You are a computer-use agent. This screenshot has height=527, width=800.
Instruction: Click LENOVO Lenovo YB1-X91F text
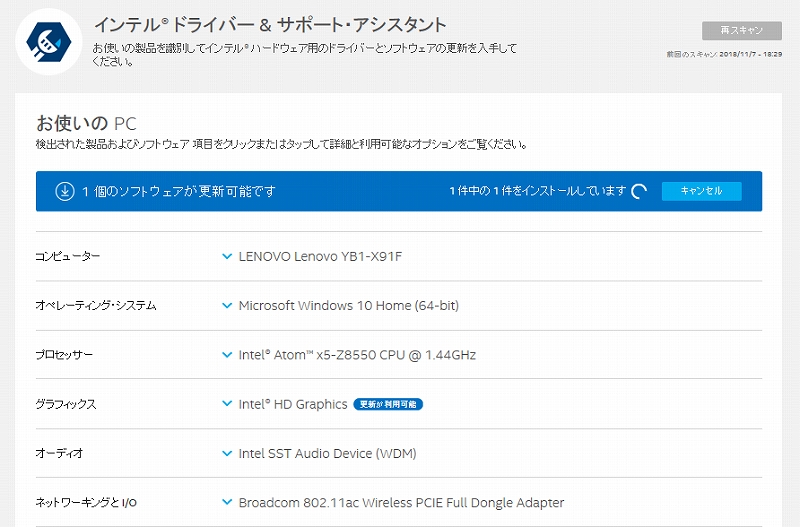click(320, 256)
